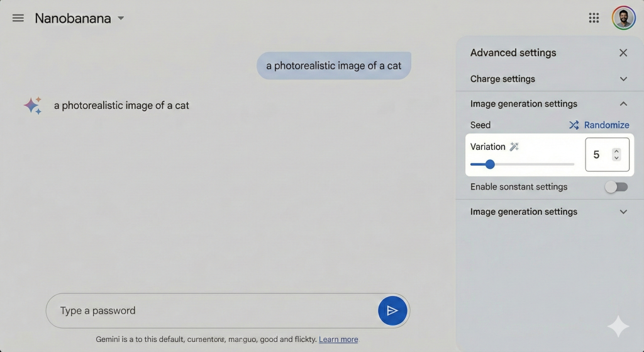Click the sparkle icon in panel corner
Viewport: 644px width, 352px height.
pos(618,326)
